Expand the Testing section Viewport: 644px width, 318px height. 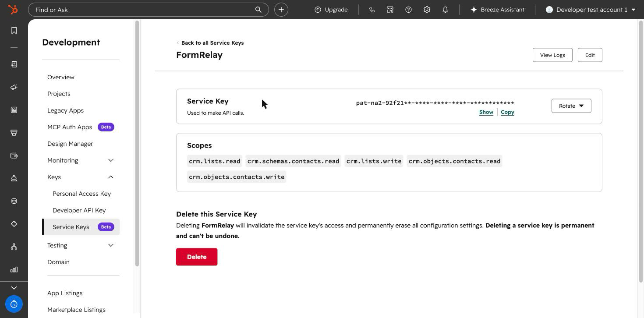(81, 245)
